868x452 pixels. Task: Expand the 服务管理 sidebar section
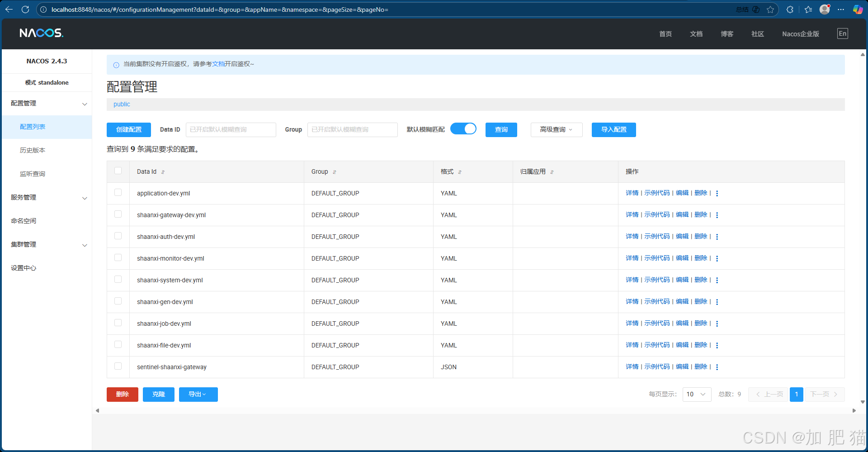(47, 198)
